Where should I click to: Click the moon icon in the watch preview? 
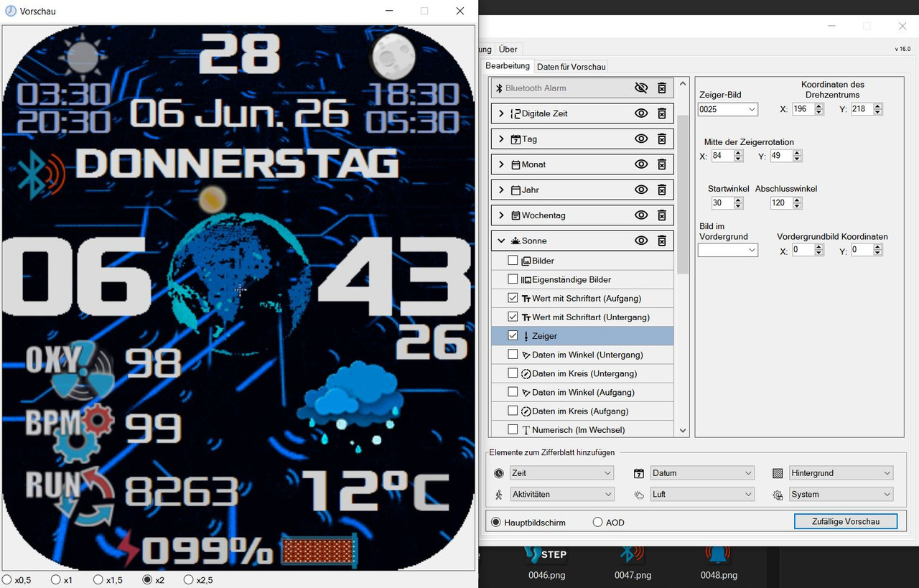coord(393,57)
